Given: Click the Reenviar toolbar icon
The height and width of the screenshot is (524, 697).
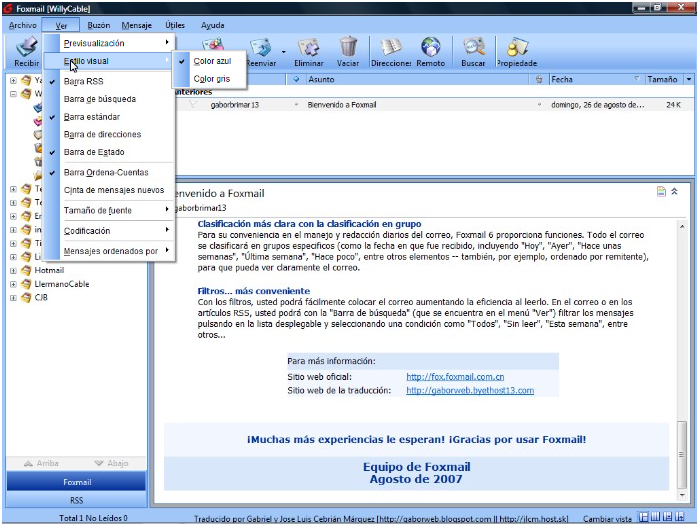Looking at the screenshot, I should (x=260, y=48).
